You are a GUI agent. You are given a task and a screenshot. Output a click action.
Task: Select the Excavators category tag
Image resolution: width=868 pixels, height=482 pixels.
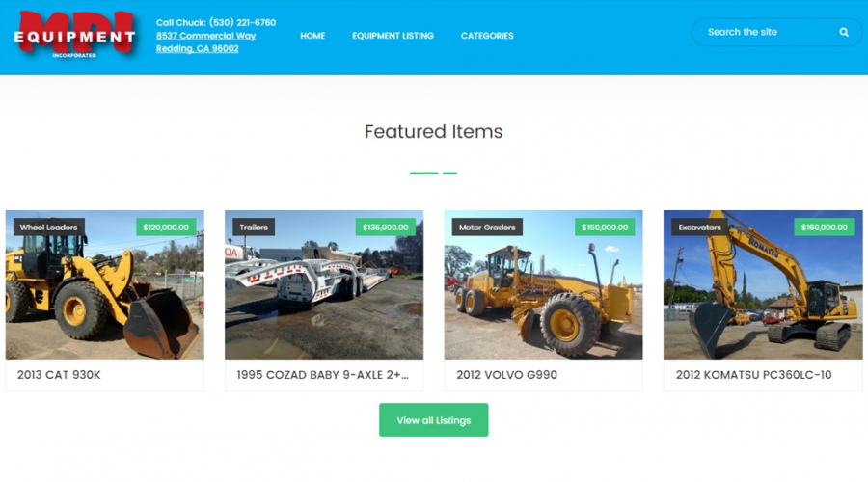click(x=700, y=227)
